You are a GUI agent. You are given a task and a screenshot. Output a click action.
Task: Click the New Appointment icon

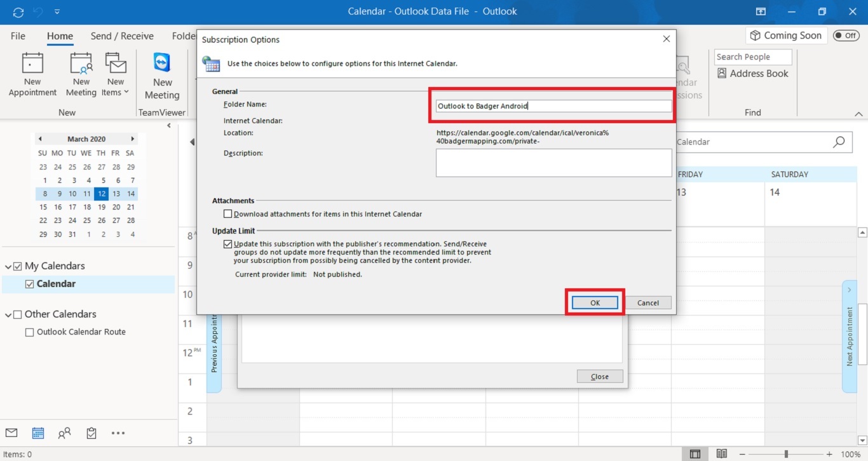click(x=32, y=64)
